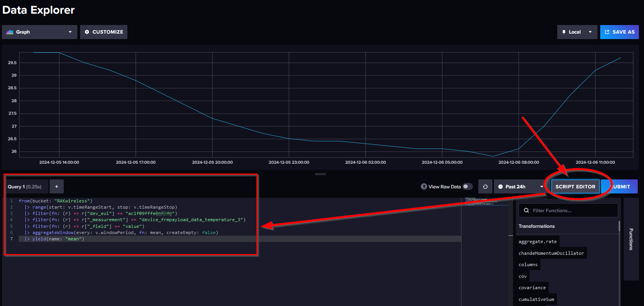Click the clock icon beside Past 24h
This screenshot has height=306, width=644.
(500, 187)
